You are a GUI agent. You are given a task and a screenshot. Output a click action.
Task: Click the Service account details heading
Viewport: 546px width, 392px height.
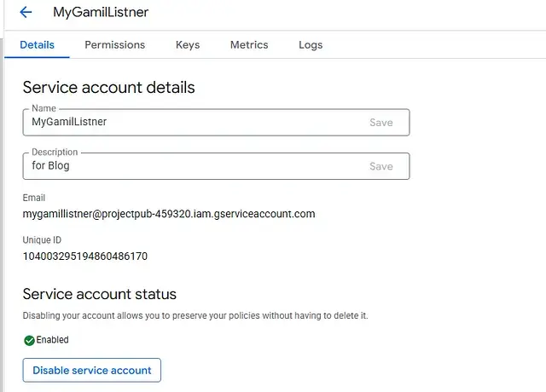click(x=108, y=88)
